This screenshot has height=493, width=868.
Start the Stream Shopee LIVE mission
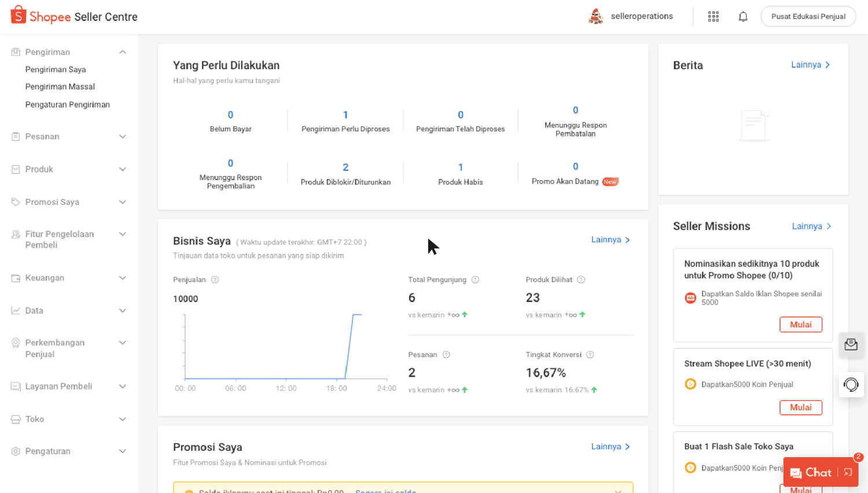800,407
